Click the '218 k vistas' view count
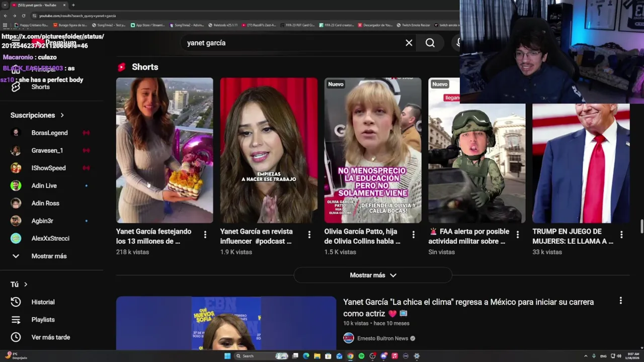The height and width of the screenshot is (362, 644). click(x=132, y=252)
